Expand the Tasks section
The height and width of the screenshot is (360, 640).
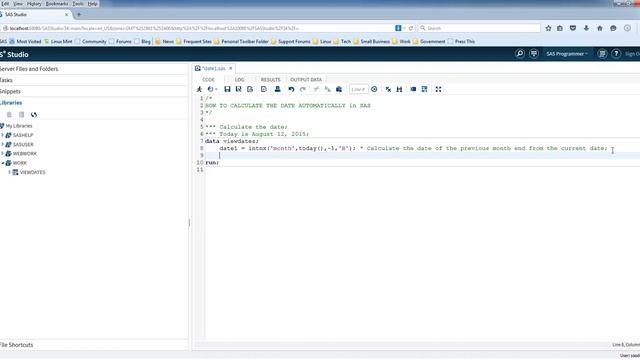94,80
